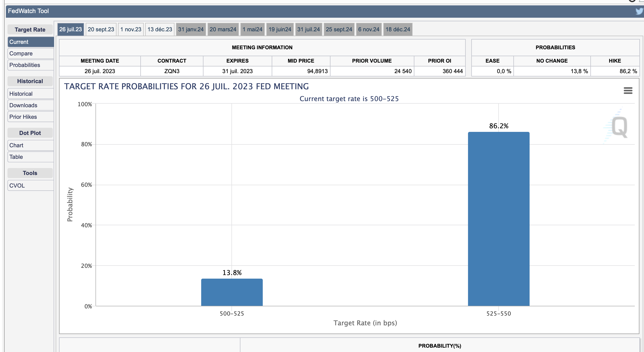Choose the 18 déc.24 meeting tab
The image size is (644, 352).
(398, 30)
